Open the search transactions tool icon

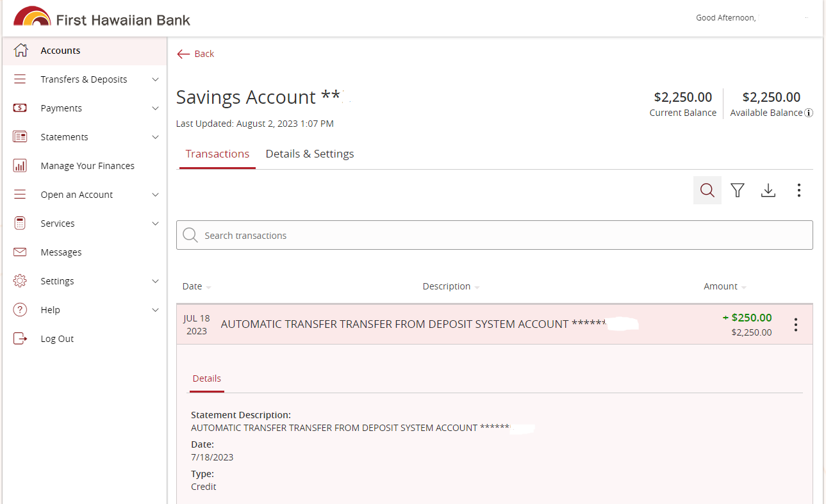point(707,190)
